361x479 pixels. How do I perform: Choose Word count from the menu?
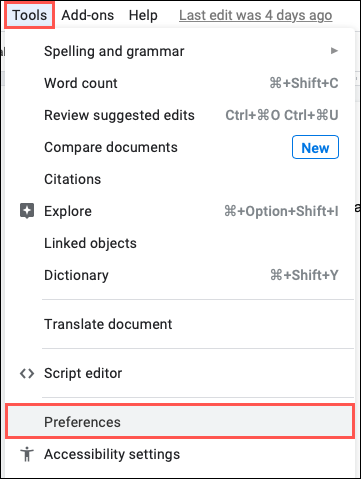pos(180,83)
